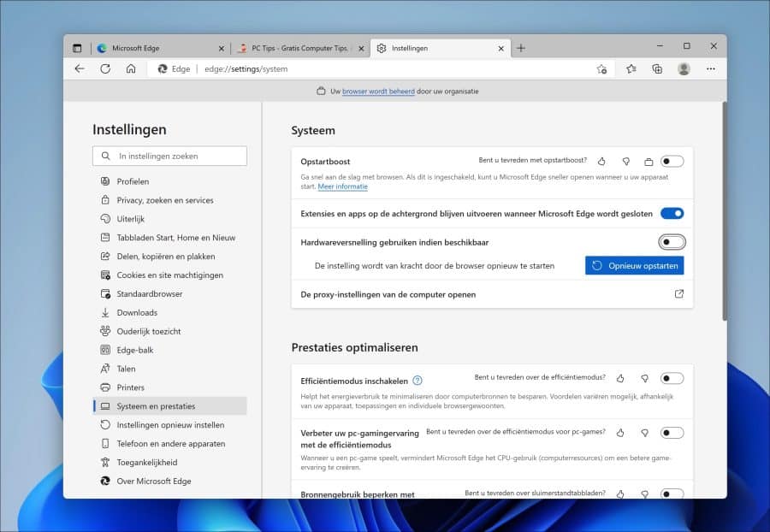Open the home page icon
Viewport: 770px width, 532px height.
tap(131, 68)
